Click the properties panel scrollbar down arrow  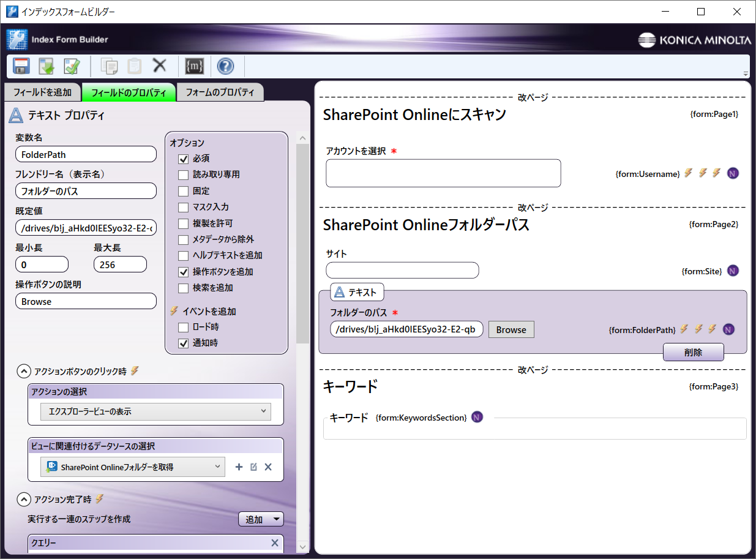click(303, 547)
